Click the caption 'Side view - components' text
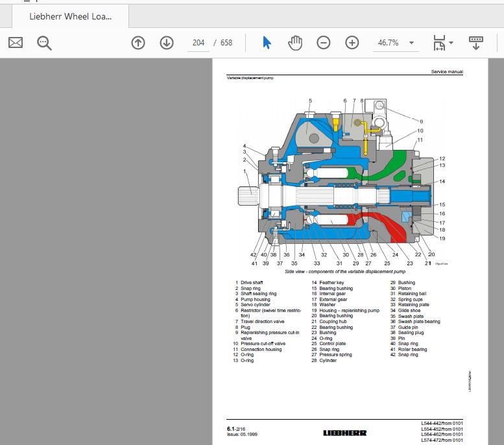Image resolution: width=504 pixels, height=445 pixels. 345,272
